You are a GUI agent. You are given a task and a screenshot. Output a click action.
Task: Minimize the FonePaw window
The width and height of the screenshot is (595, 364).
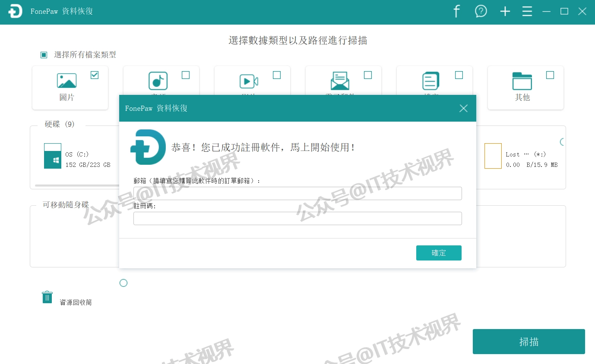coord(546,12)
